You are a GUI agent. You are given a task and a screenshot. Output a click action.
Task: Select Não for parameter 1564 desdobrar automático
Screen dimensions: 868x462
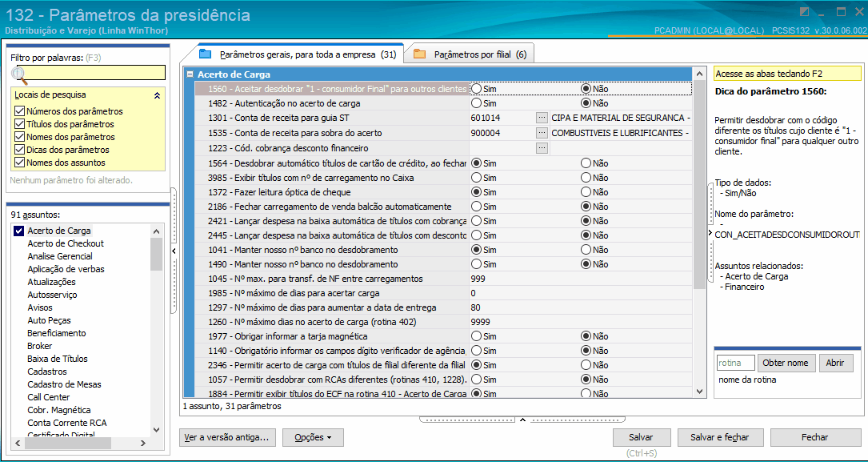(586, 163)
